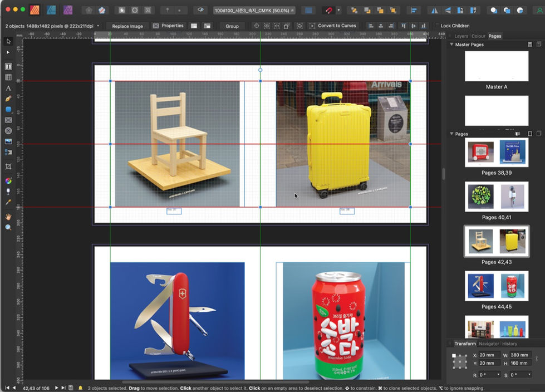Image resolution: width=545 pixels, height=392 pixels.
Task: Select the Transparency tool
Action: click(x=8, y=192)
